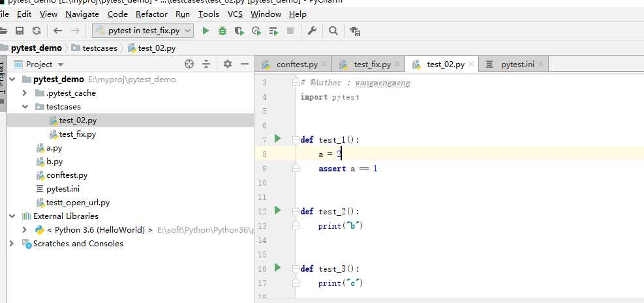Expand the .pytest_cache folder
644x303 pixels.
pos(25,93)
